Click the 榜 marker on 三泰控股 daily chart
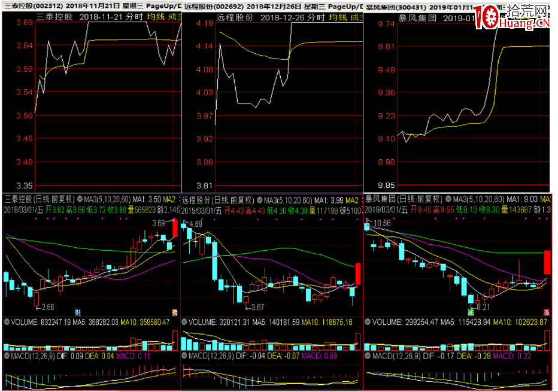Image resolution: width=558 pixels, height=392 pixels. [175, 312]
